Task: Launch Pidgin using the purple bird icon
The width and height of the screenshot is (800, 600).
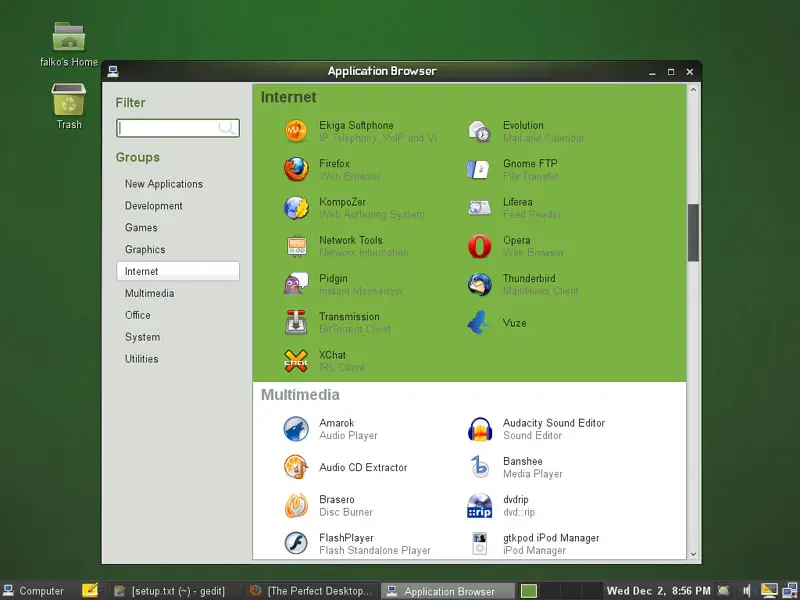Action: 296,284
